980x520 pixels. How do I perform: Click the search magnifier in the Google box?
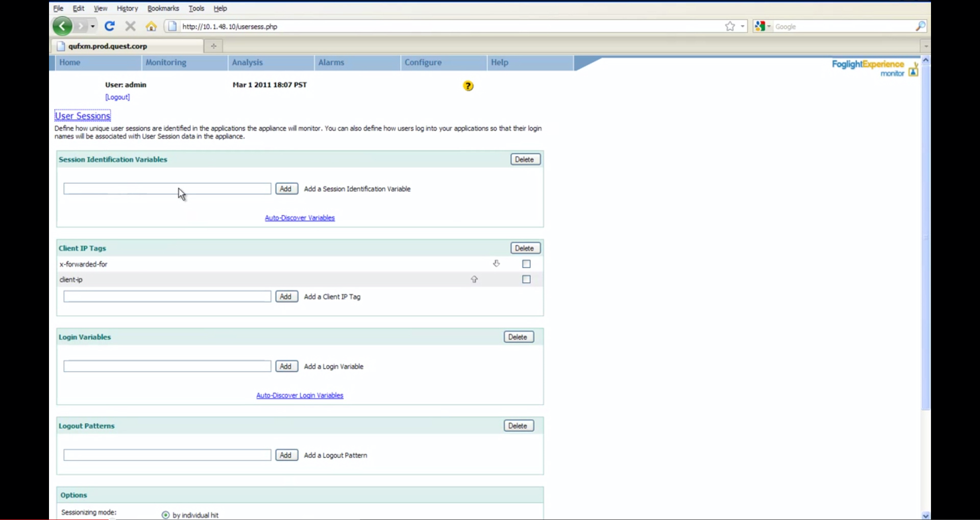pyautogui.click(x=921, y=26)
